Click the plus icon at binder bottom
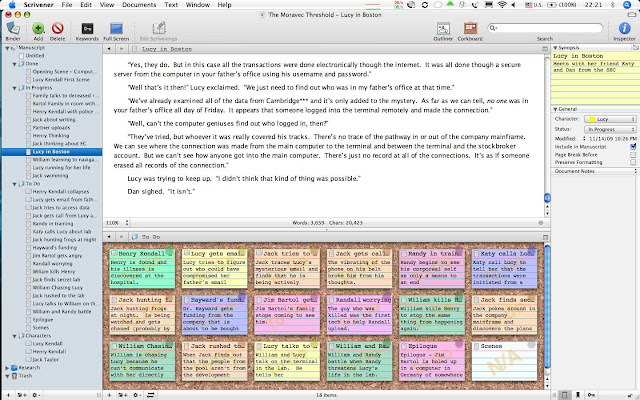640x400 pixels. pos(8,395)
